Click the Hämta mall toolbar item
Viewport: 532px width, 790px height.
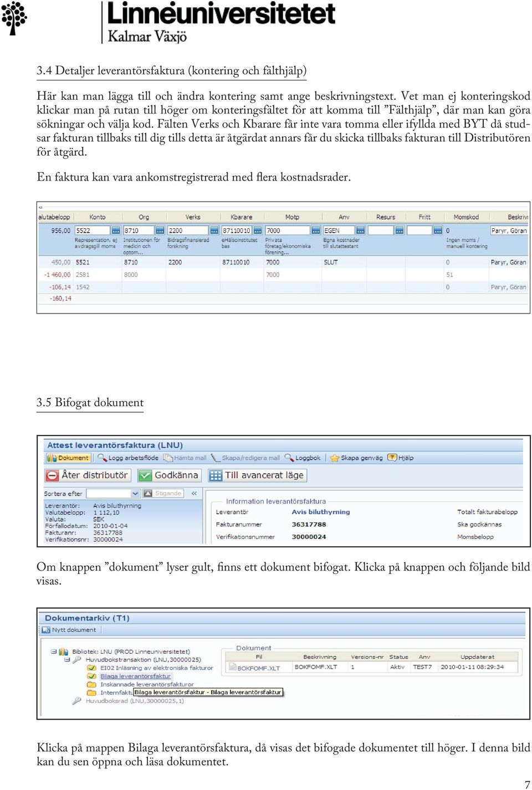(x=185, y=458)
